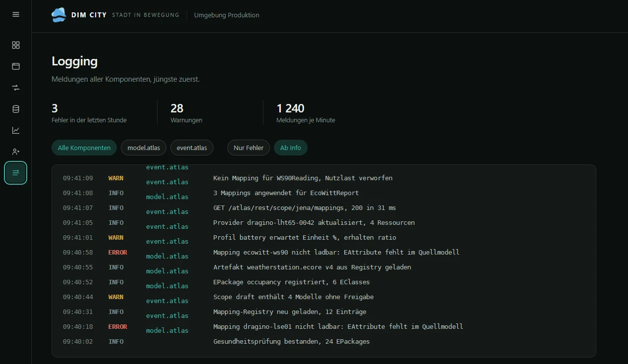Click the Umgebung Produktion label

coord(227,15)
